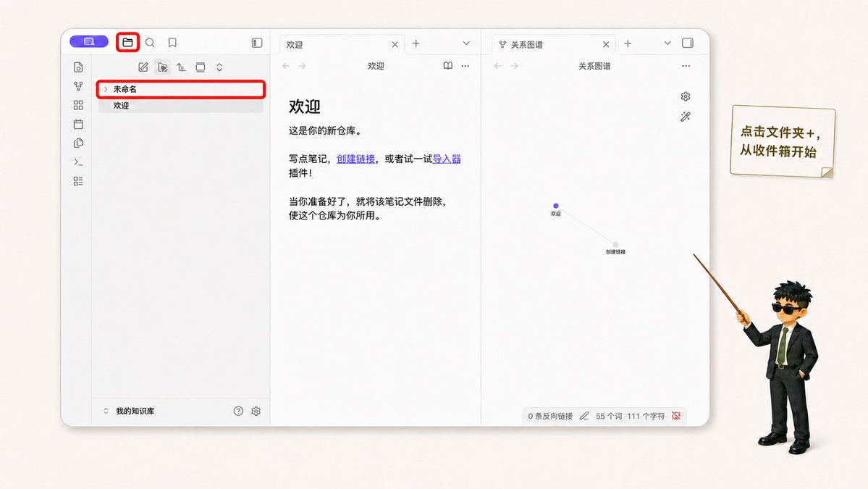Toggle the right sidebar panel icon
This screenshot has width=868, height=489.
[688, 43]
